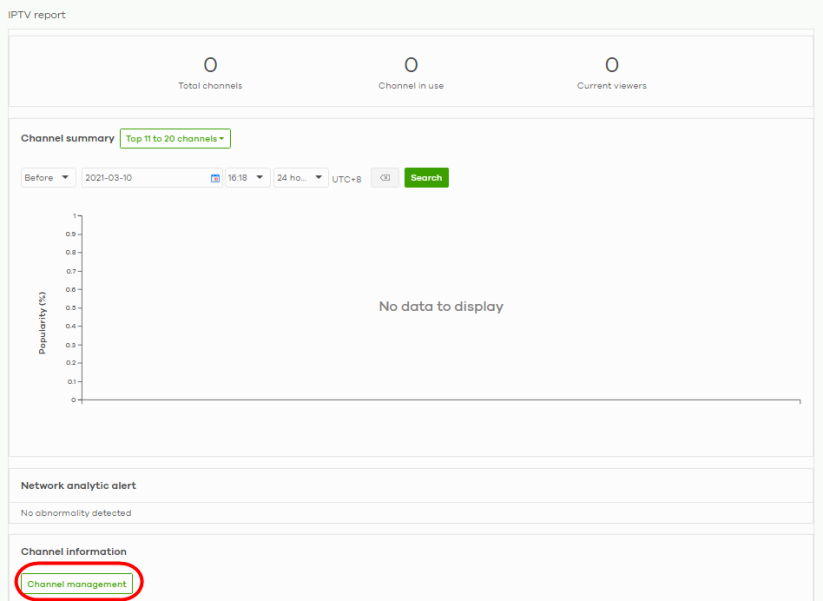Expand the 24 hours duration dropdown

[x=301, y=178]
